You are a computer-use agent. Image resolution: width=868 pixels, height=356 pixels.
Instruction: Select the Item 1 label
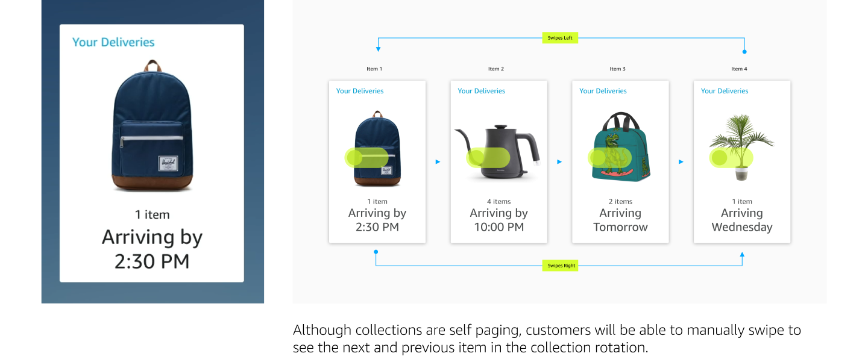[x=374, y=69]
